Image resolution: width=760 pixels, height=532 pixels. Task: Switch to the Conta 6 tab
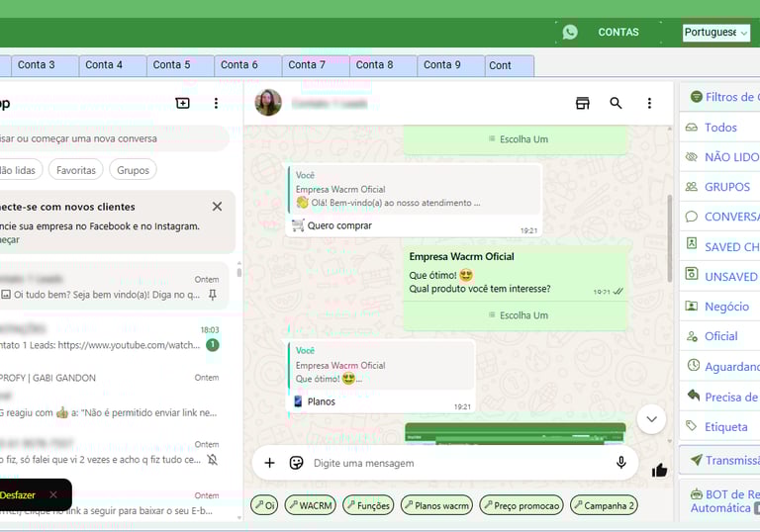[248, 65]
